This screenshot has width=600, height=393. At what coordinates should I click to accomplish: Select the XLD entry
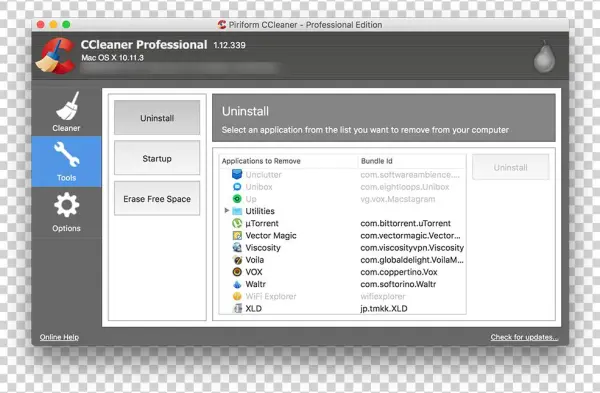(253, 308)
